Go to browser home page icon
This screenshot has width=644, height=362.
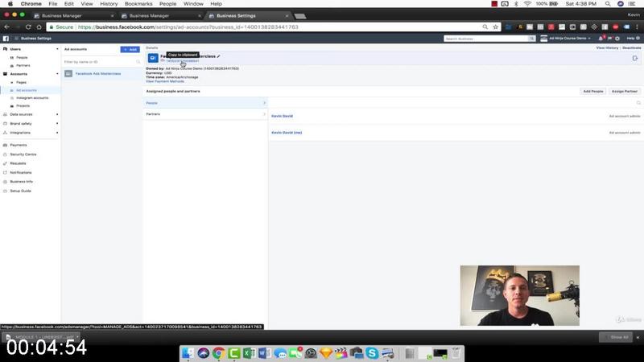pos(39,27)
